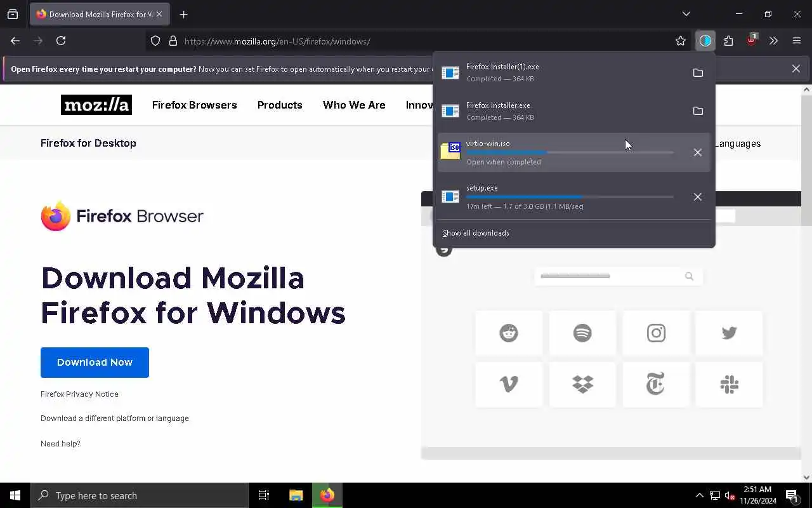Show hidden system tray icons
Screen dimensions: 812x508
click(x=699, y=495)
